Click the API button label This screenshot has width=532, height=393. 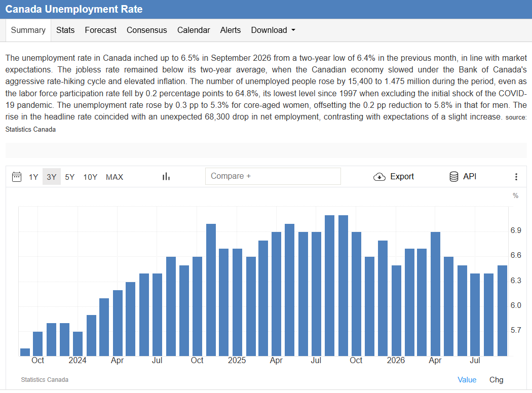click(x=470, y=177)
